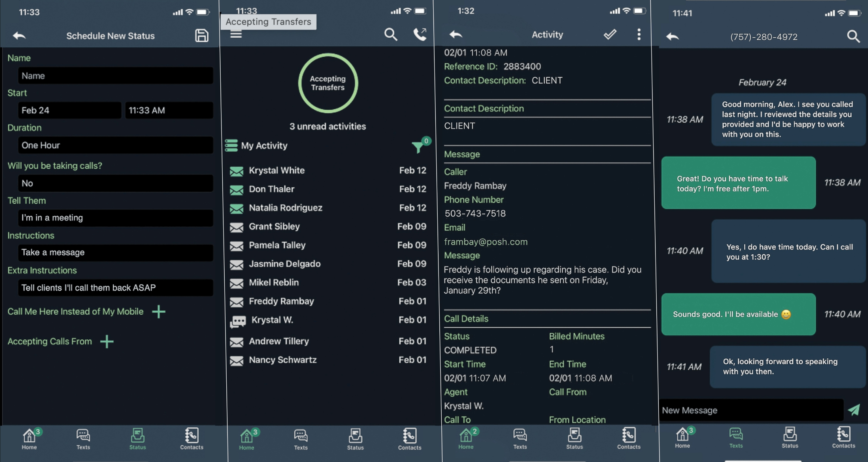Open Instructions selector 'Take a message'
868x462 pixels.
(116, 253)
